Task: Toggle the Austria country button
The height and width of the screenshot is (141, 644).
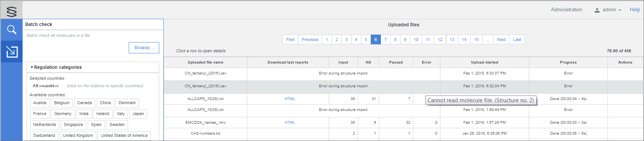Action: (40, 103)
